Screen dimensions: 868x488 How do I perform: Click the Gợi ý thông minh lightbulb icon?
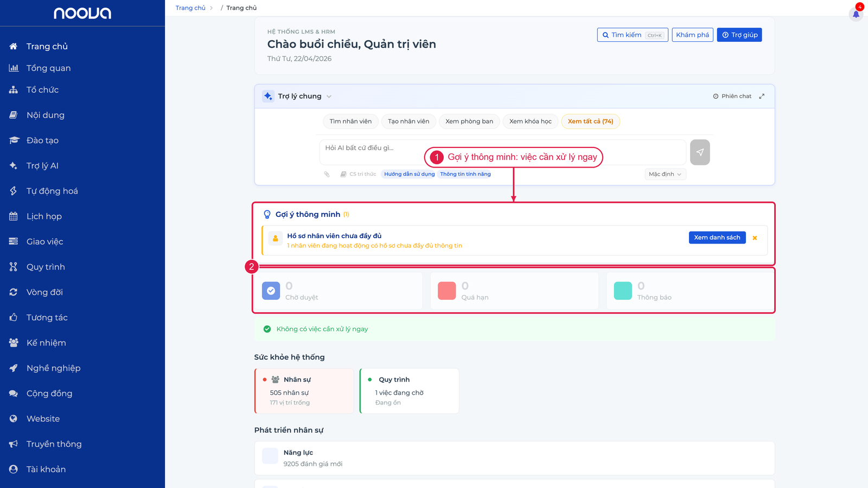pyautogui.click(x=267, y=214)
